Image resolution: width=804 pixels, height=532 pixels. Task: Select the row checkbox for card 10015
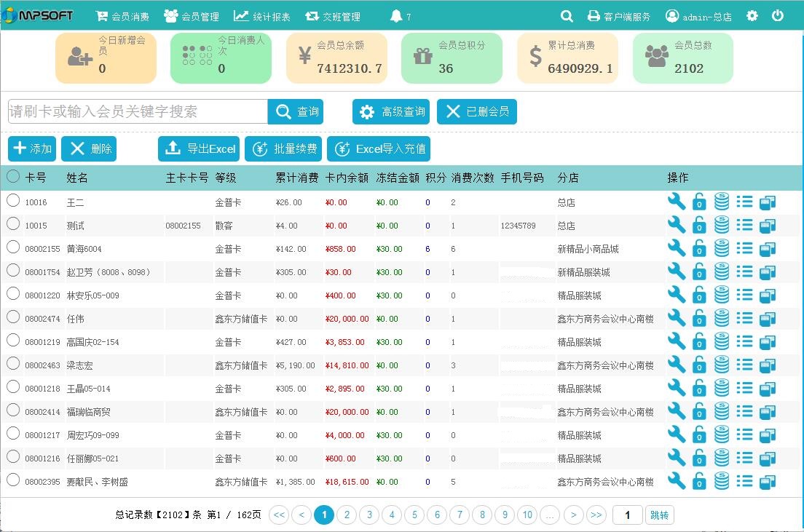(13, 223)
